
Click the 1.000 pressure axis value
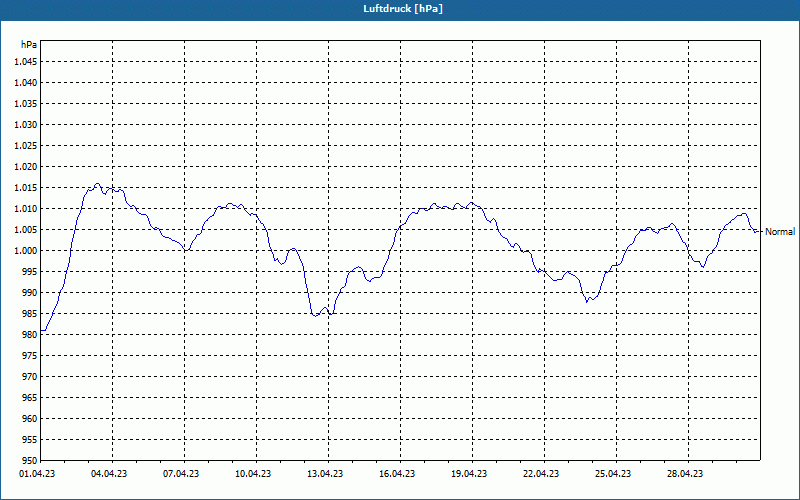point(26,251)
